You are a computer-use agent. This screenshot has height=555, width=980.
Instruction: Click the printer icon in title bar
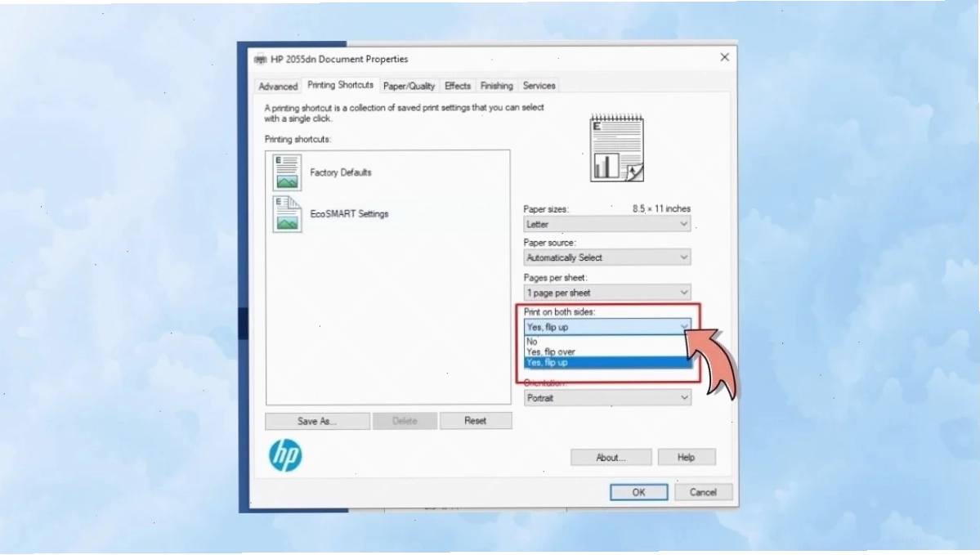pos(261,60)
